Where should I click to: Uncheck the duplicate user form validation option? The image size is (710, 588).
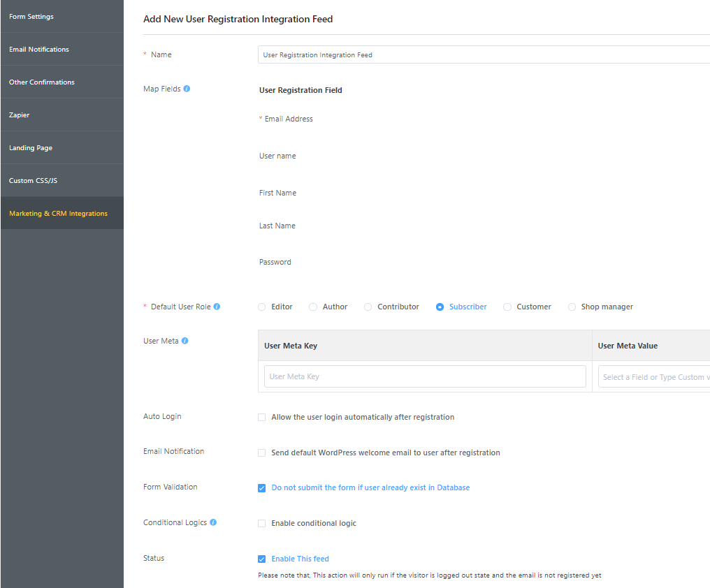(261, 487)
